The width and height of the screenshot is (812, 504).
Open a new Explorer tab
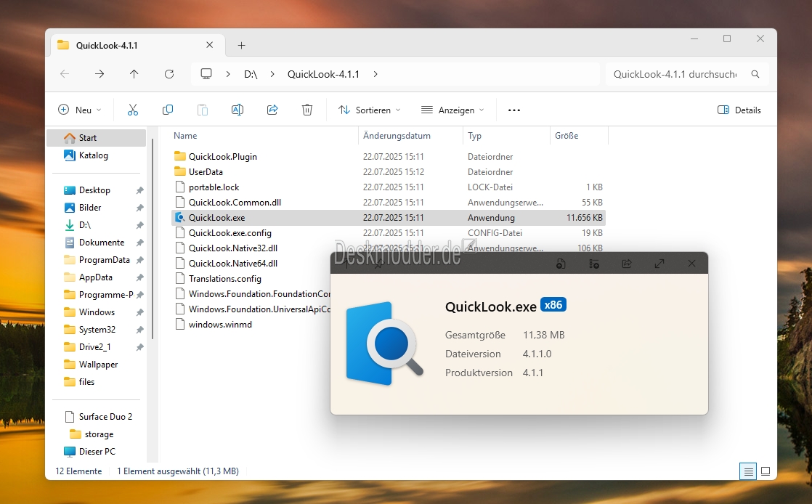(241, 46)
